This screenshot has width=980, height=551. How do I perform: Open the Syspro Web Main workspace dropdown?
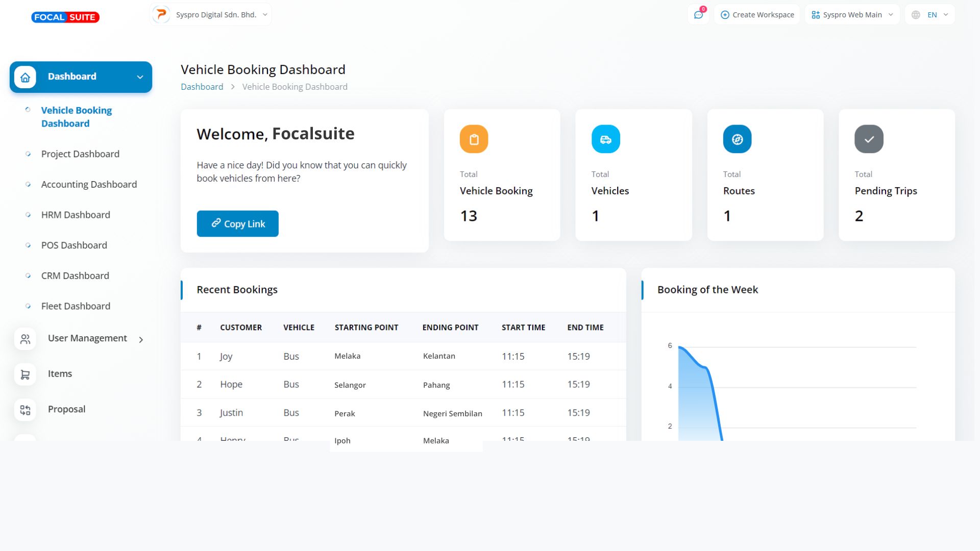pos(852,15)
